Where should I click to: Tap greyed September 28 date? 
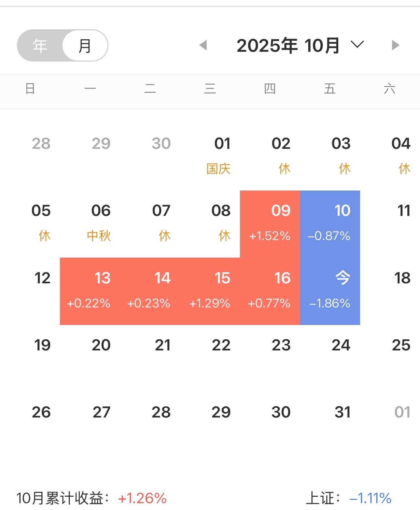(x=41, y=144)
